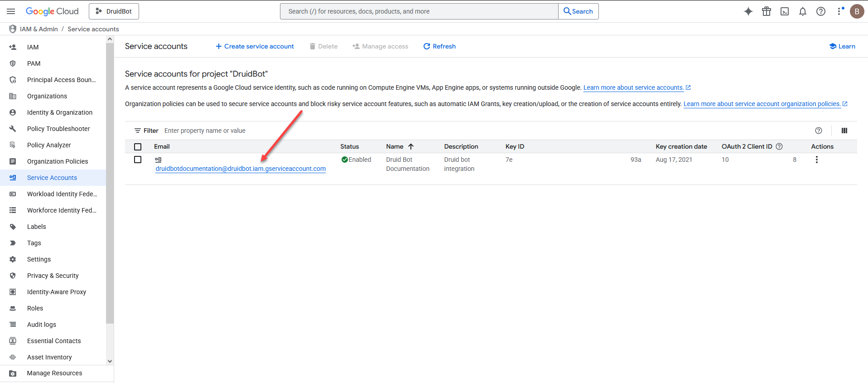Toggle the select-all checkbox in table header
868x383 pixels.
tap(138, 147)
